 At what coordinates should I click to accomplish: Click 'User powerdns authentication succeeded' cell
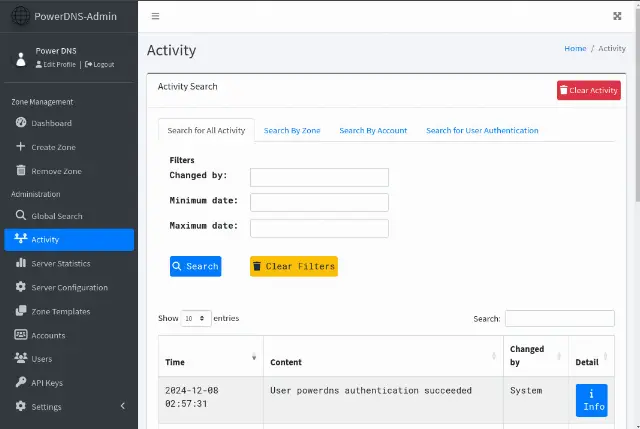click(383, 400)
